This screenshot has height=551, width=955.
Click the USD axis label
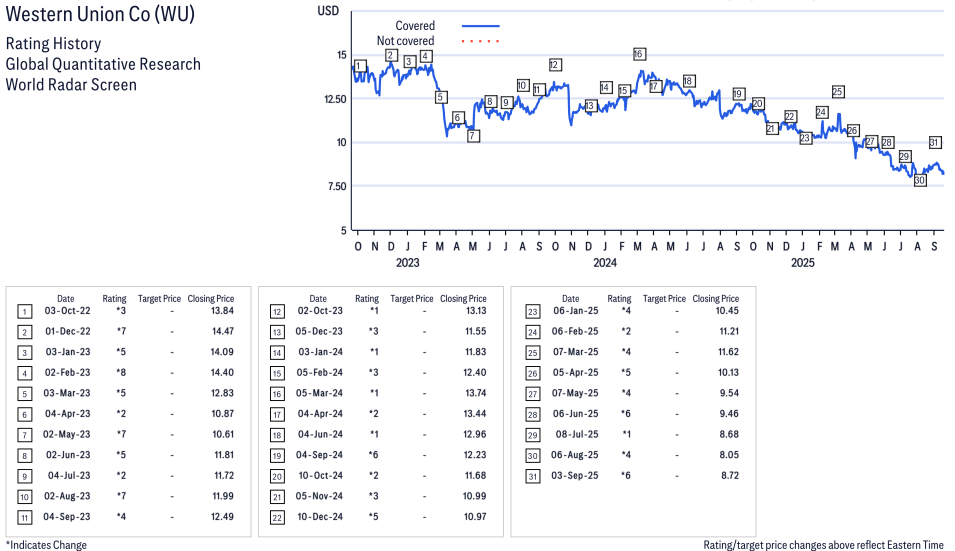pyautogui.click(x=328, y=11)
